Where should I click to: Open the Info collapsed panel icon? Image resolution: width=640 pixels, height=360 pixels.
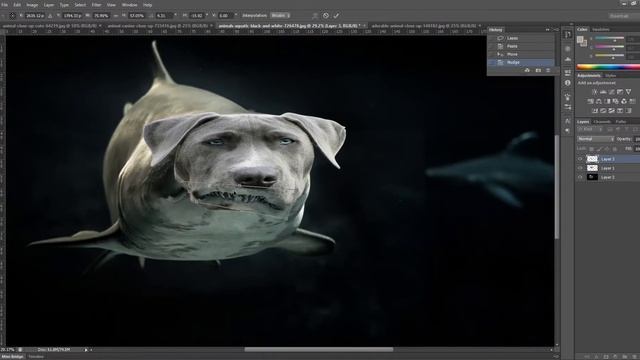[x=568, y=83]
